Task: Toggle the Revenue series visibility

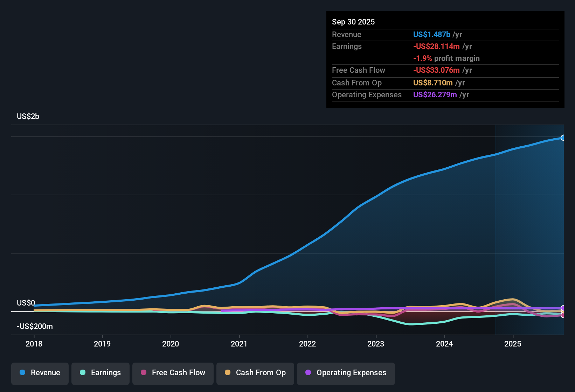Action: (x=40, y=373)
